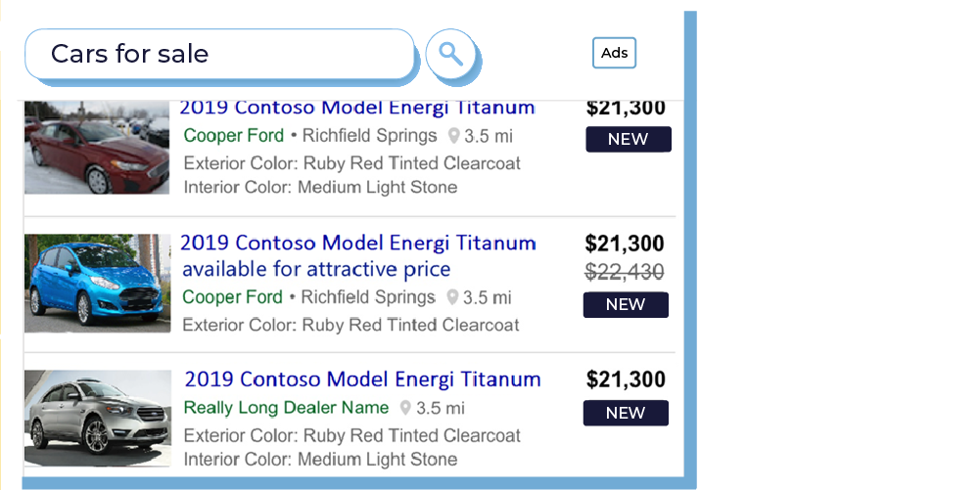The width and height of the screenshot is (980, 490).
Task: Open third listing 2019 Contoso Model Energi Titanum
Action: pyautogui.click(x=362, y=379)
